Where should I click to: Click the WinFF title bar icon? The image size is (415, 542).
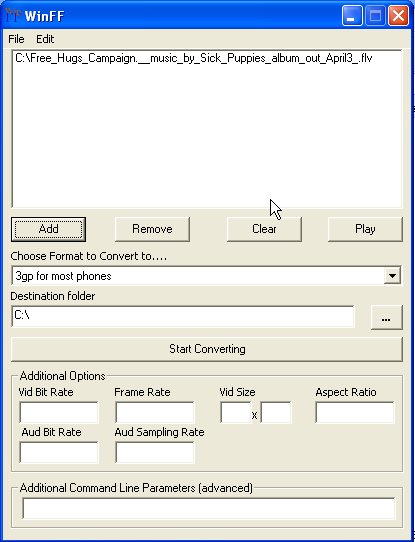13,15
